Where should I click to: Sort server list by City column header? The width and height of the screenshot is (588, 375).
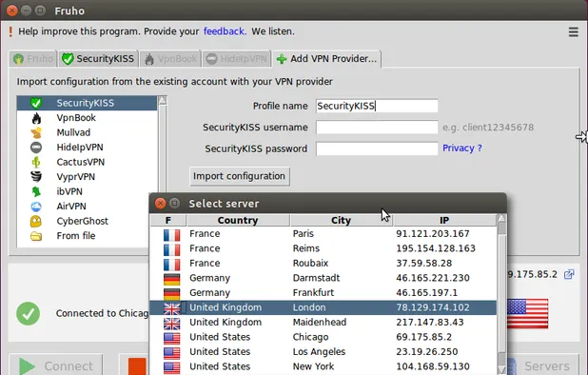(341, 220)
